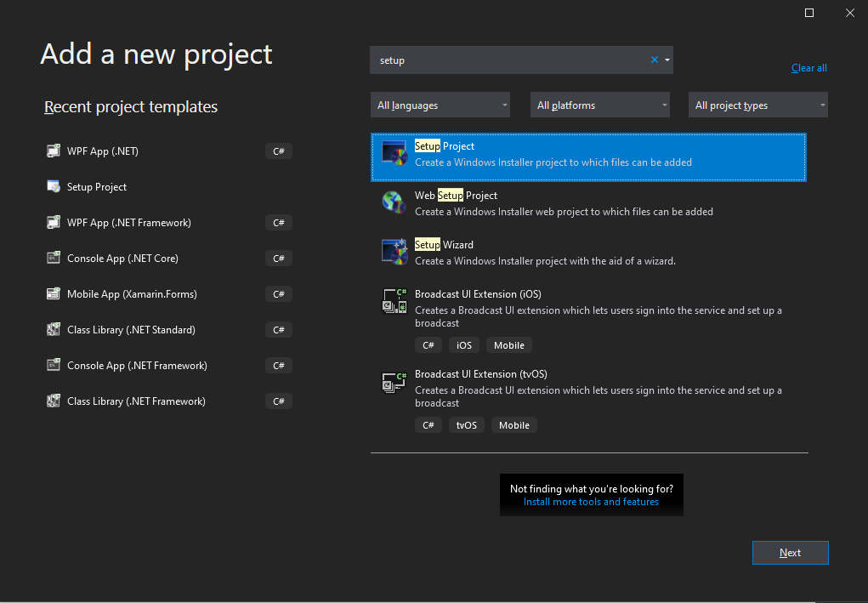Click the C# badge next to WPF App (.NET)
The image size is (868, 603).
(x=279, y=151)
